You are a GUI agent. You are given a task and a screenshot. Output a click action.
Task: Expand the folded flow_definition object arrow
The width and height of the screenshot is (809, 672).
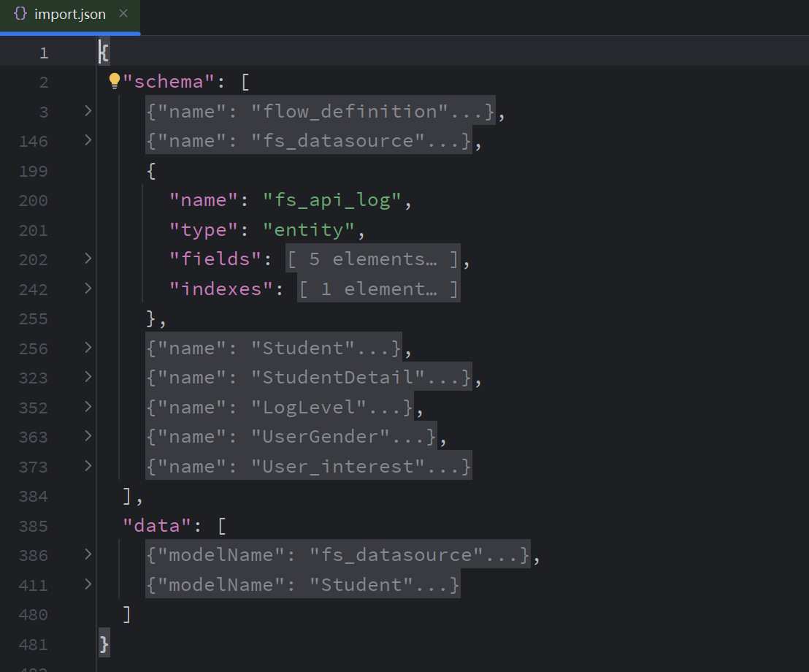(88, 111)
